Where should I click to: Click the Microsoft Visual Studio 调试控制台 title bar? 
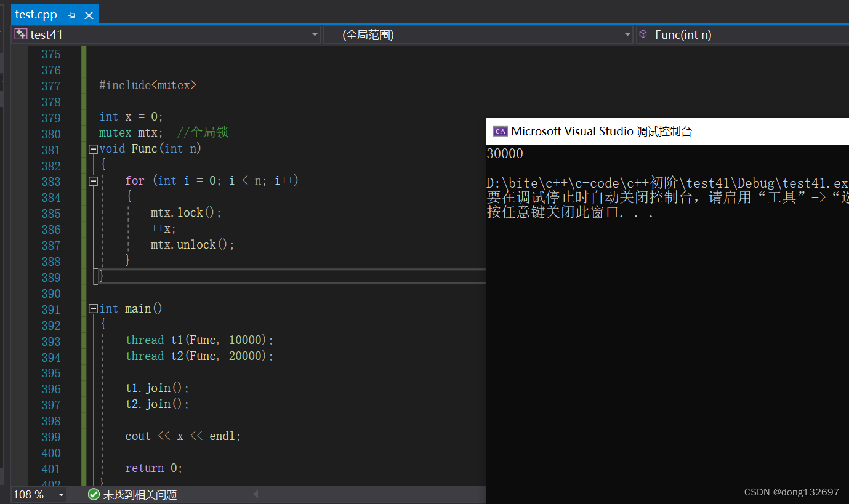point(667,131)
